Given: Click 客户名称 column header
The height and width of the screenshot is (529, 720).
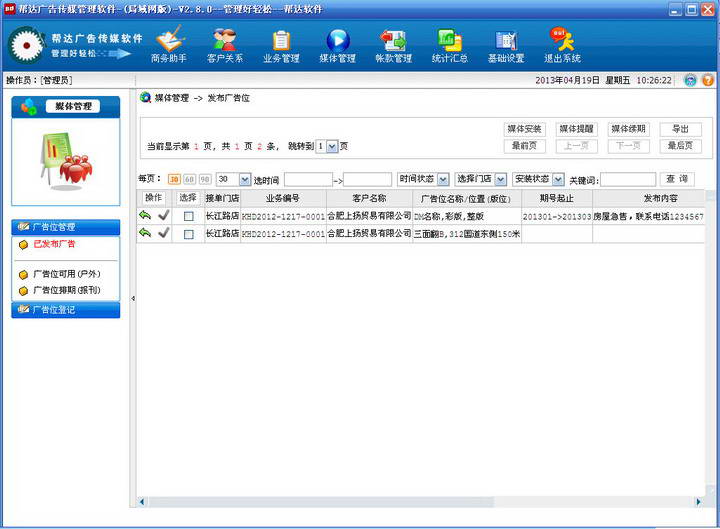Looking at the screenshot, I should coord(369,198).
